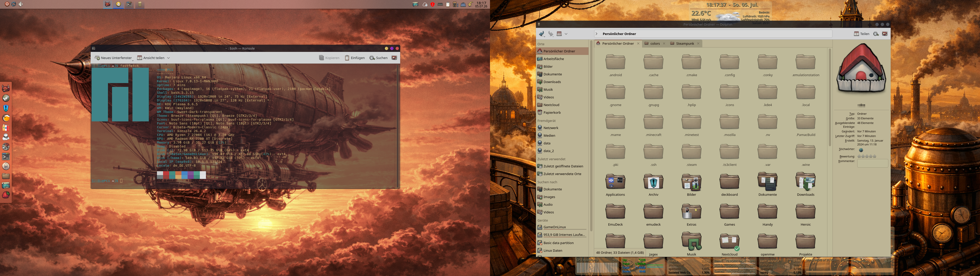The image size is (980, 276).
Task: Open Zuletzt geöffnete Dateien
Action: coord(562,166)
